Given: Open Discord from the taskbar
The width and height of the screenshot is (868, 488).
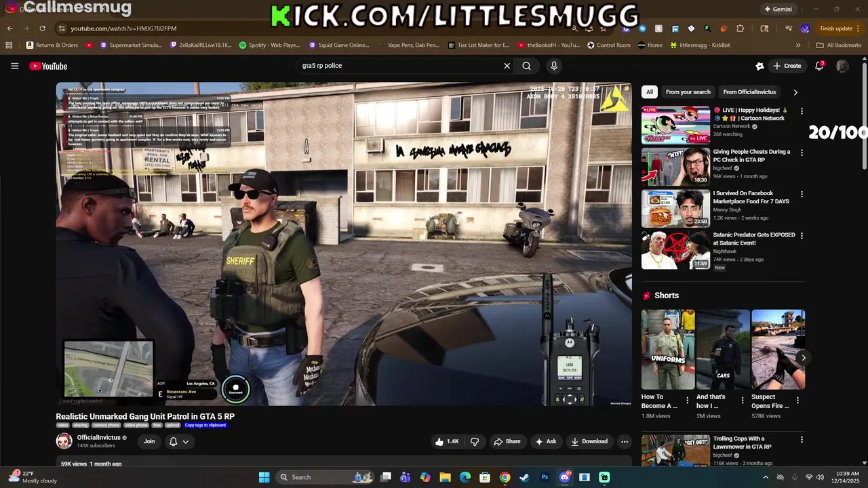Looking at the screenshot, I should click(x=564, y=477).
